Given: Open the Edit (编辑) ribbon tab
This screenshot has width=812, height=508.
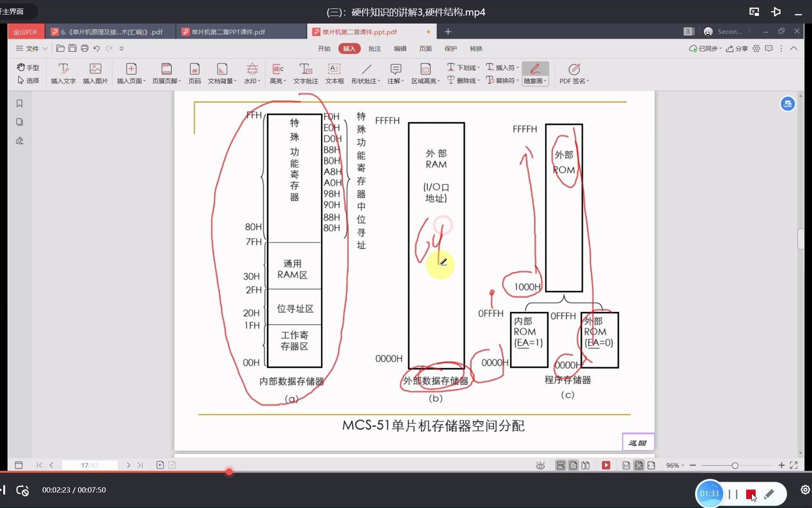Looking at the screenshot, I should 400,48.
